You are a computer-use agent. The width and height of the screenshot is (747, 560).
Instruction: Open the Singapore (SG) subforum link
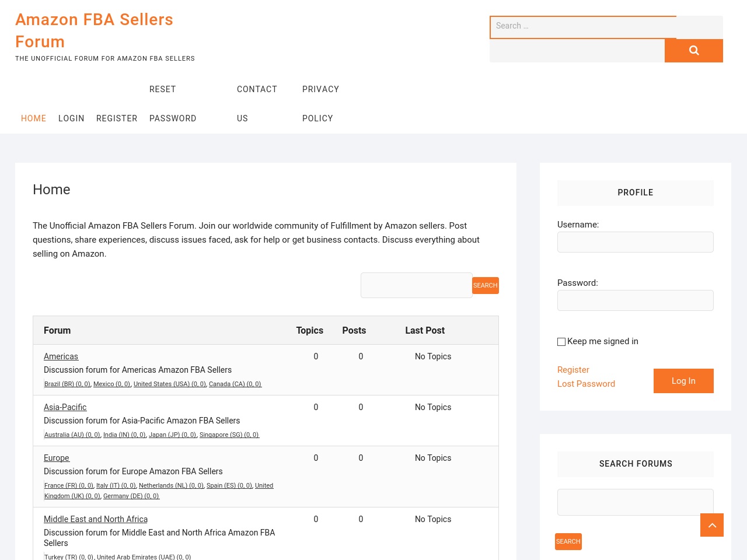229,435
